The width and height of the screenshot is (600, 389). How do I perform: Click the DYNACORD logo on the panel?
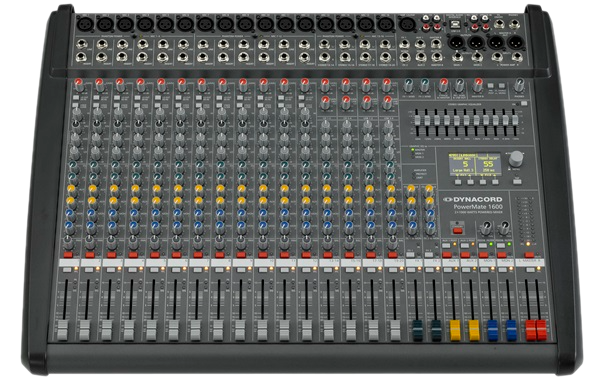coord(473,199)
